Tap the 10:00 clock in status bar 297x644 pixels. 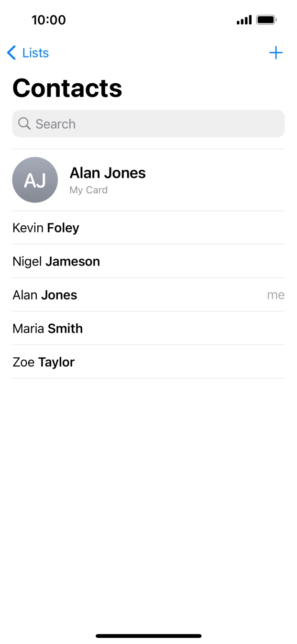click(48, 20)
